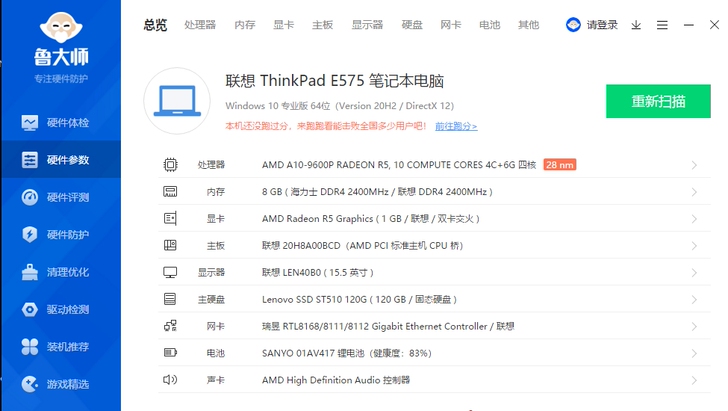Click the Lenovo SSD ST510 120G text
728x411 pixels.
coord(359,300)
